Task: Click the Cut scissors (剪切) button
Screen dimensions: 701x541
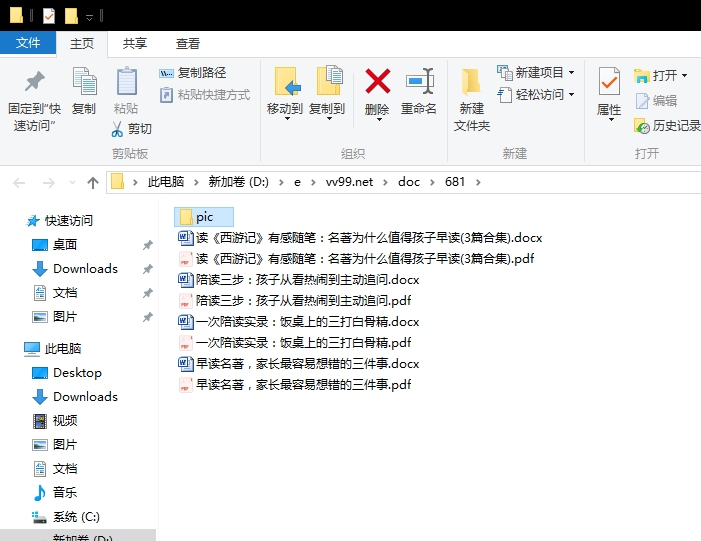Action: tap(131, 129)
